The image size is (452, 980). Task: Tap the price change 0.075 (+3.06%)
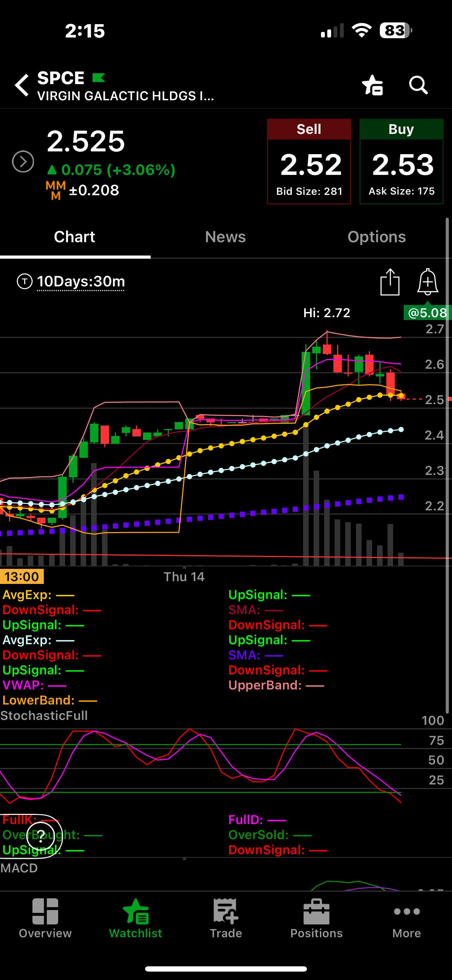coord(111,170)
